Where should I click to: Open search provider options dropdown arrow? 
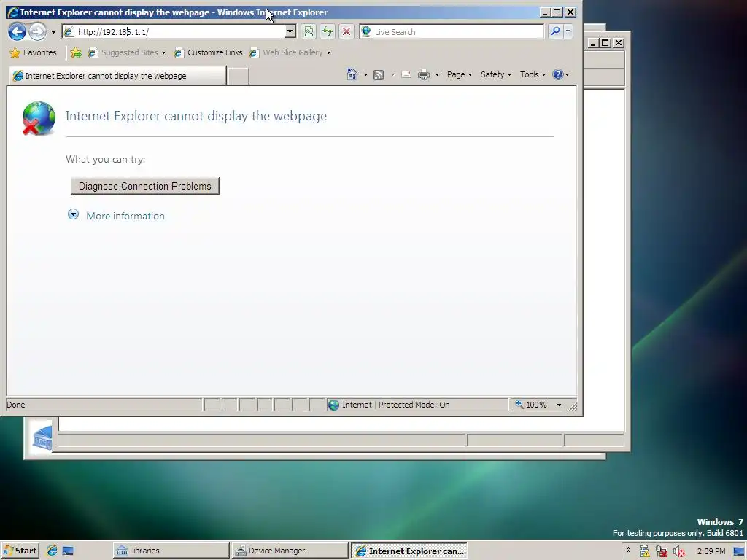point(568,31)
